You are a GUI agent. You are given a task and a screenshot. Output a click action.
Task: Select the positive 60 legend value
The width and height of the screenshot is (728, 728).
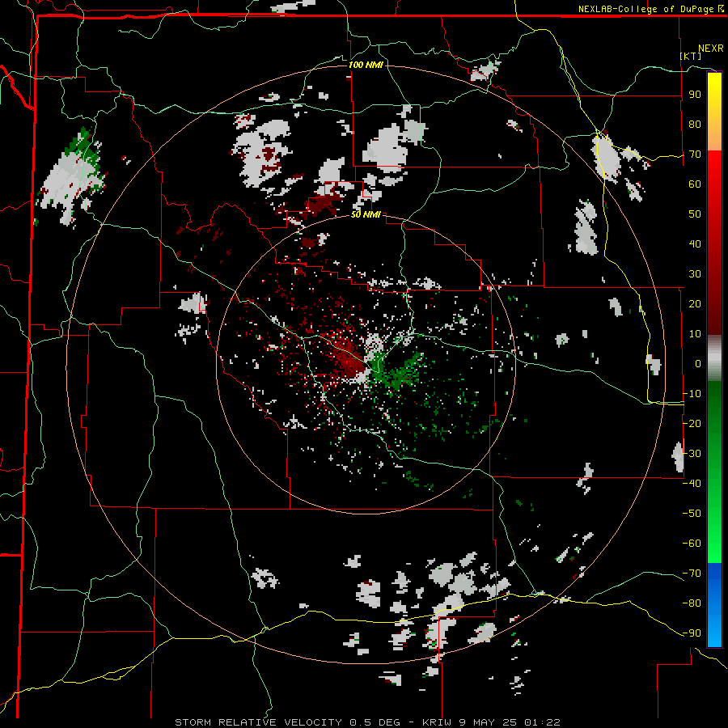click(695, 184)
